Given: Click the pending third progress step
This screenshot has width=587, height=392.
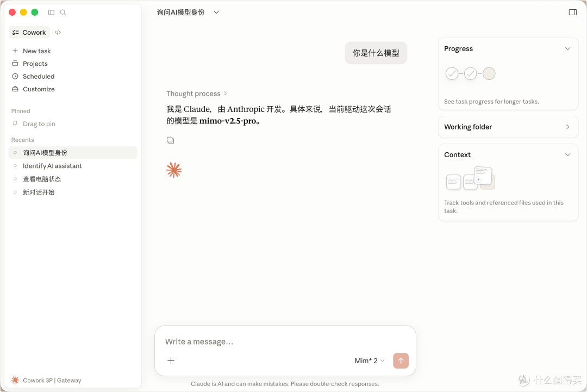Looking at the screenshot, I should tap(489, 73).
